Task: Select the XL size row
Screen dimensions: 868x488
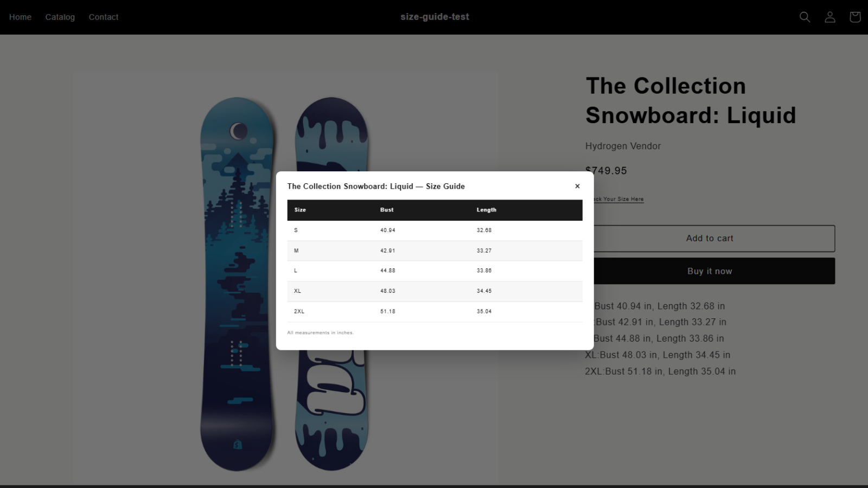Action: (435, 291)
